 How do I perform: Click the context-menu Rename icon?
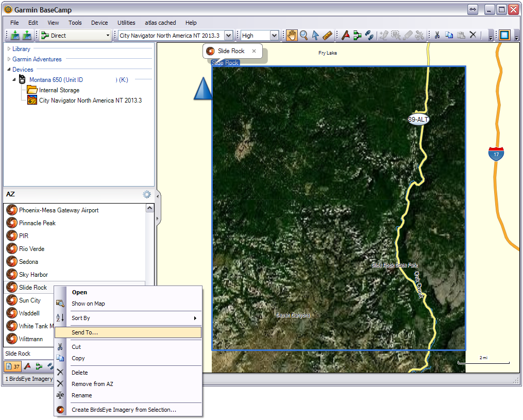point(60,395)
